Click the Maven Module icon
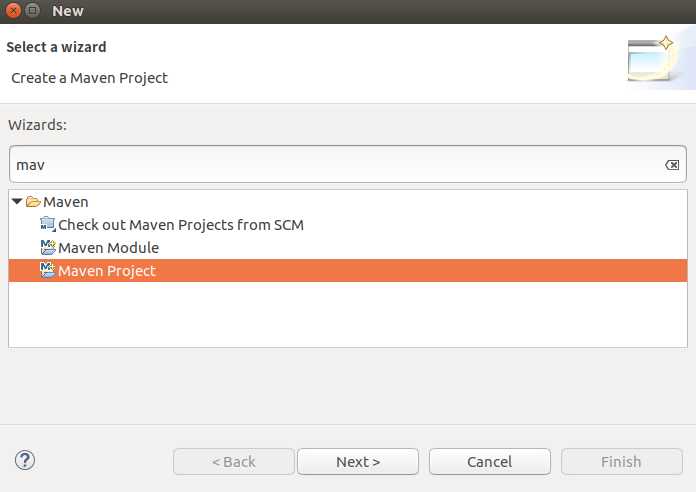This screenshot has height=492, width=696. (x=47, y=248)
